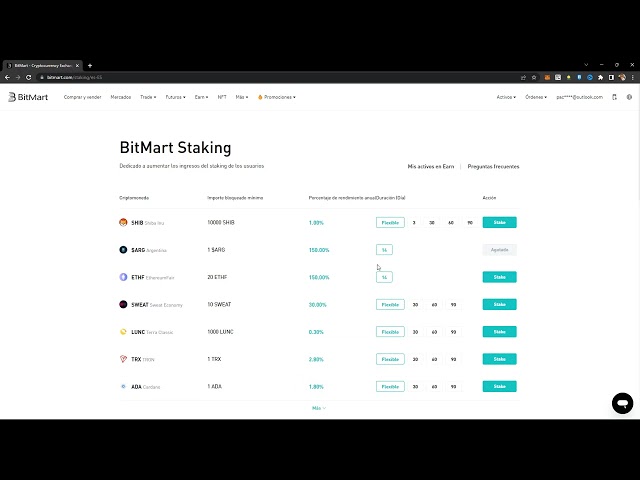The width and height of the screenshot is (640, 480).
Task: Click the side panel browser icon
Action: tap(611, 77)
